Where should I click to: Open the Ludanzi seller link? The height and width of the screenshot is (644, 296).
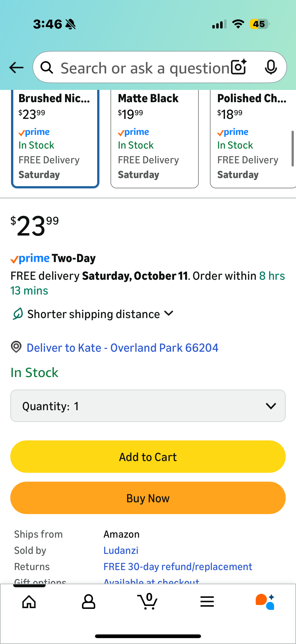(x=121, y=550)
